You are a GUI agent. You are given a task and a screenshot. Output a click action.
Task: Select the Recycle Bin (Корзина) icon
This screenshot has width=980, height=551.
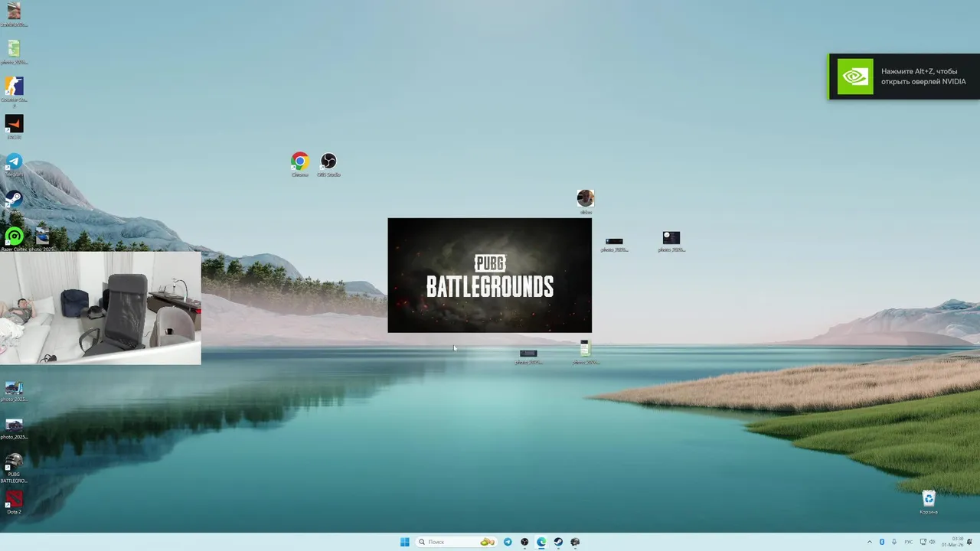click(x=929, y=502)
